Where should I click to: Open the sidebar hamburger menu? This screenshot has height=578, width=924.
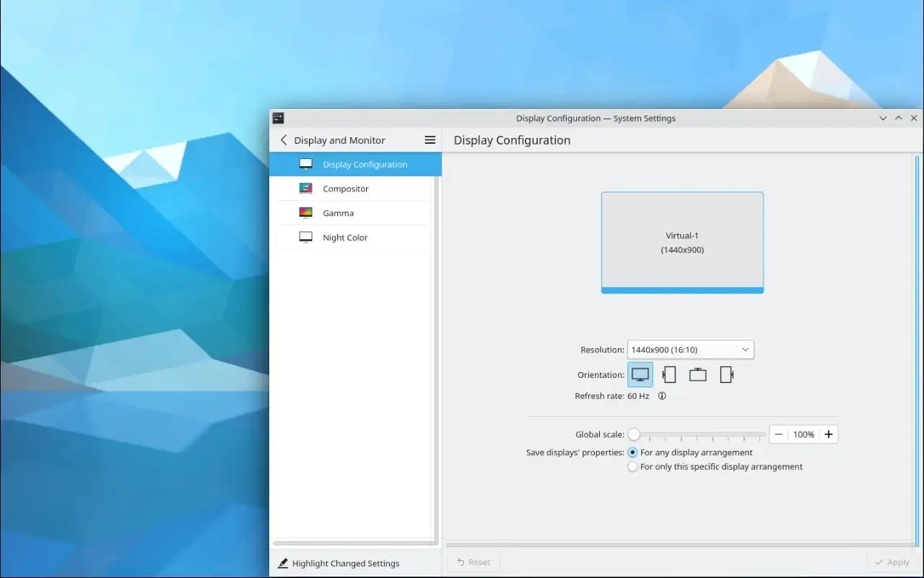(430, 140)
